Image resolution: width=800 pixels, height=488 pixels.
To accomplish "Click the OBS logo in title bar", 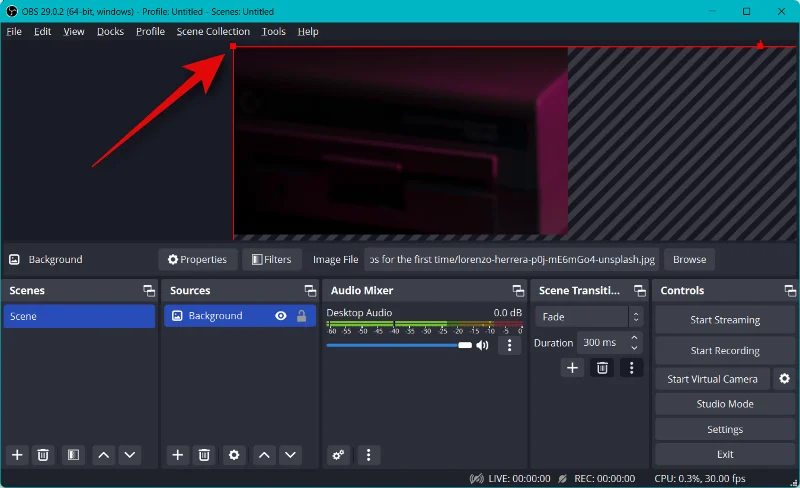I will pyautogui.click(x=11, y=11).
